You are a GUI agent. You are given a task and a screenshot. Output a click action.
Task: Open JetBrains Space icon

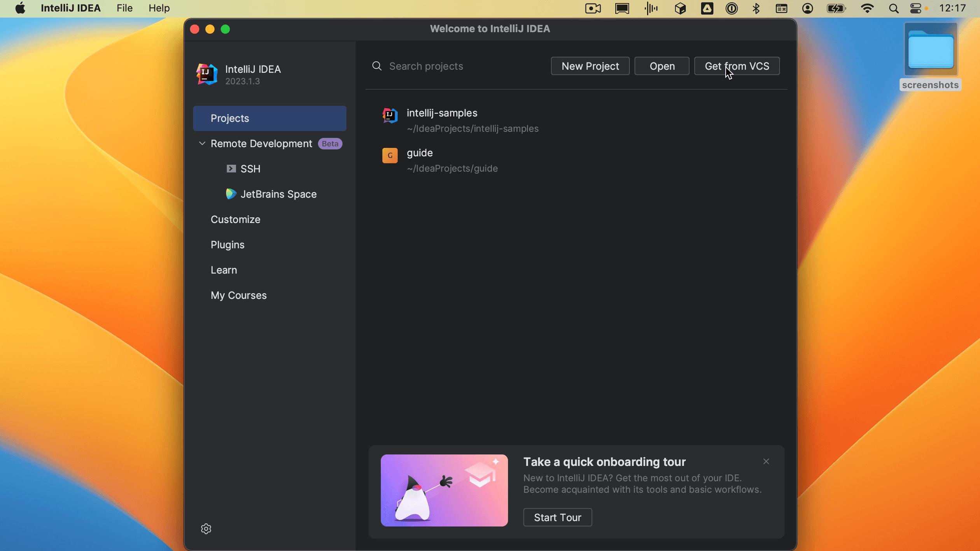click(x=231, y=194)
